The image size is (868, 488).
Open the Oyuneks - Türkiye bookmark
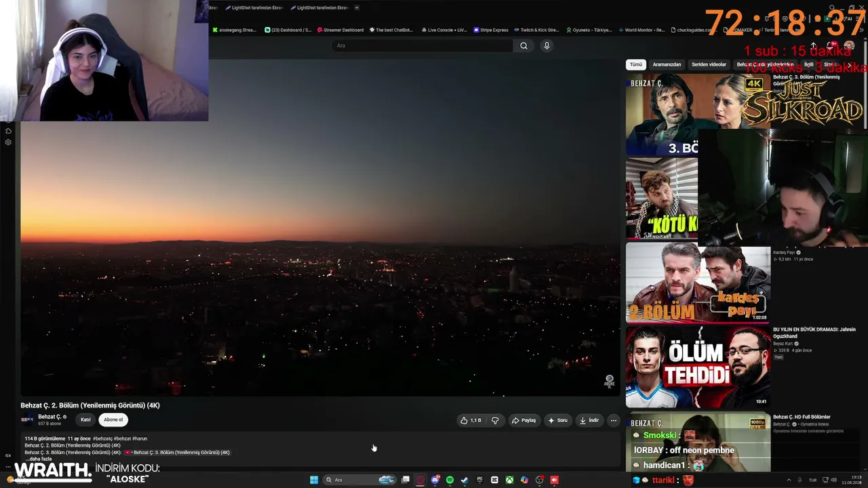589,30
